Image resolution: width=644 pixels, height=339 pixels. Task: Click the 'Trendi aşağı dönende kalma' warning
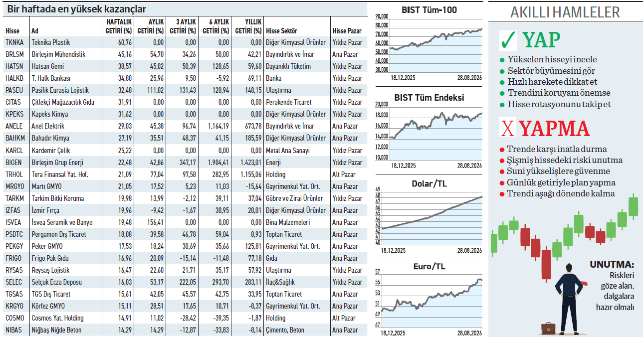click(x=561, y=193)
